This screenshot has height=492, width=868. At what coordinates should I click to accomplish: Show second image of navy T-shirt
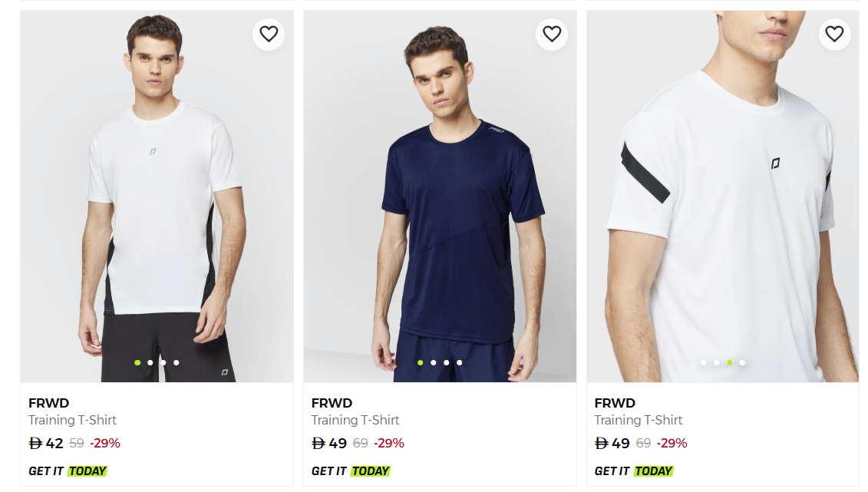tap(434, 362)
